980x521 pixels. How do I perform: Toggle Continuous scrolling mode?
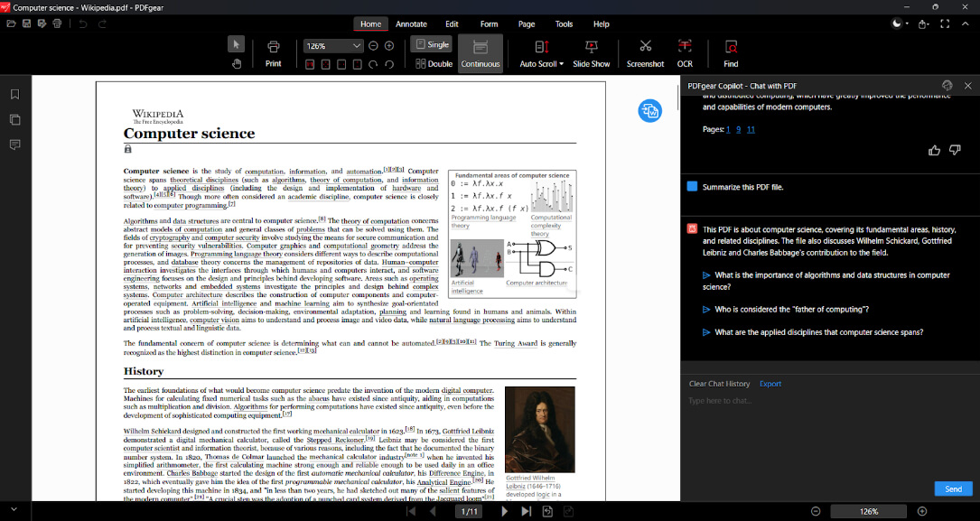coord(480,53)
